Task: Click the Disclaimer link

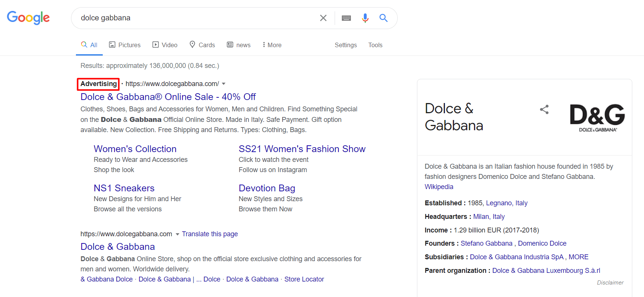Action: click(610, 283)
